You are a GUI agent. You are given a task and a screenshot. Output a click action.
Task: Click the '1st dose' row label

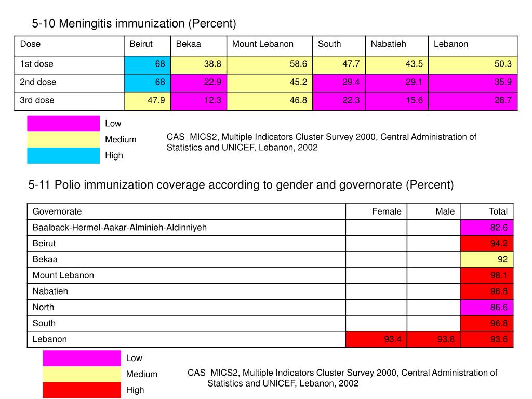[69, 65]
